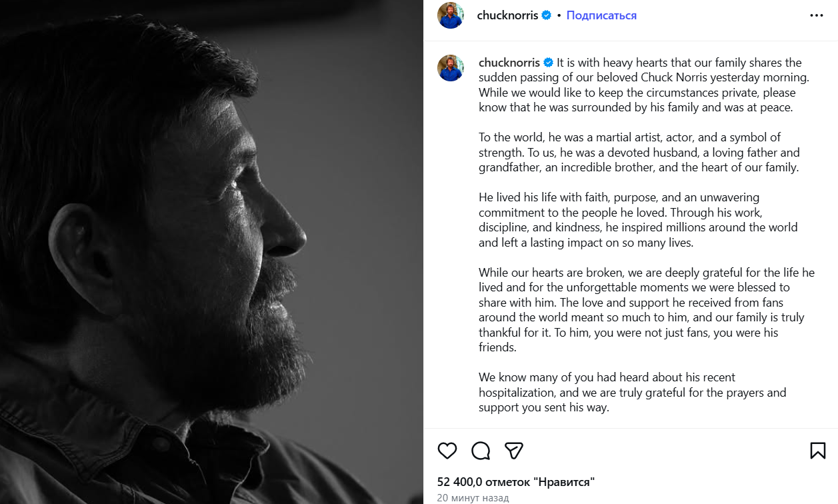Open the three-dot more options menu

pos(817,15)
